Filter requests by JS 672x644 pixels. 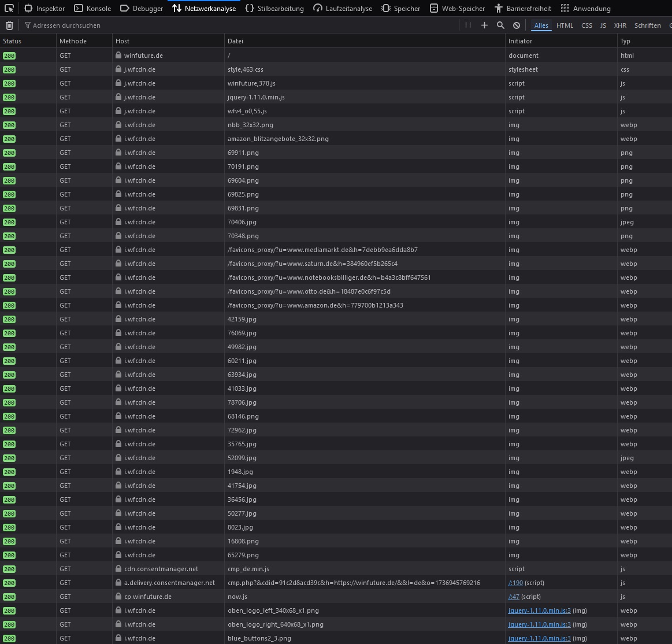603,25
